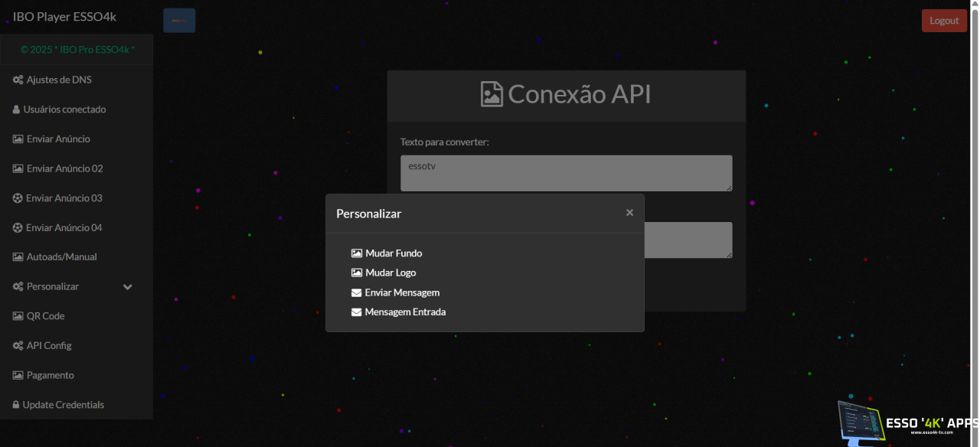The width and height of the screenshot is (980, 447).
Task: Click the envelope icon next to Enviar Mensagem
Action: pyautogui.click(x=356, y=292)
